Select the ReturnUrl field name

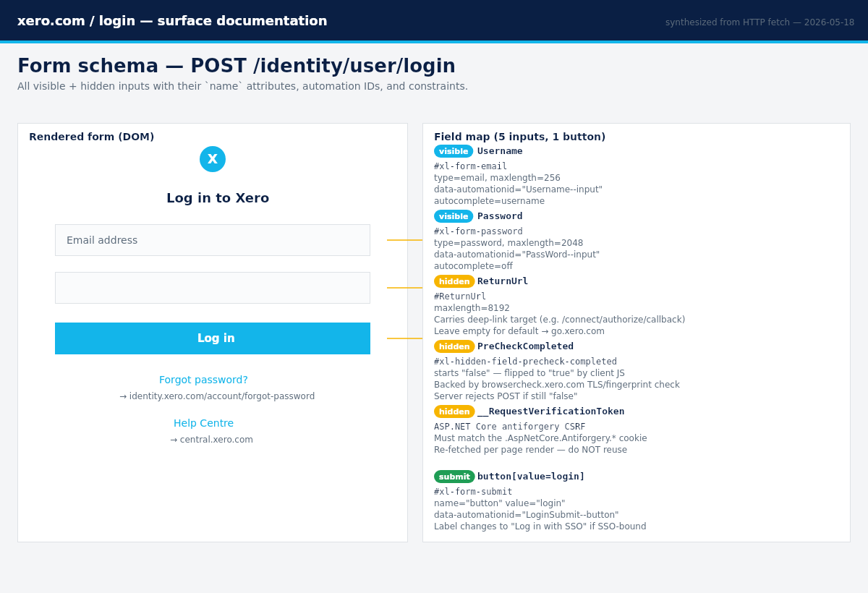point(503,281)
